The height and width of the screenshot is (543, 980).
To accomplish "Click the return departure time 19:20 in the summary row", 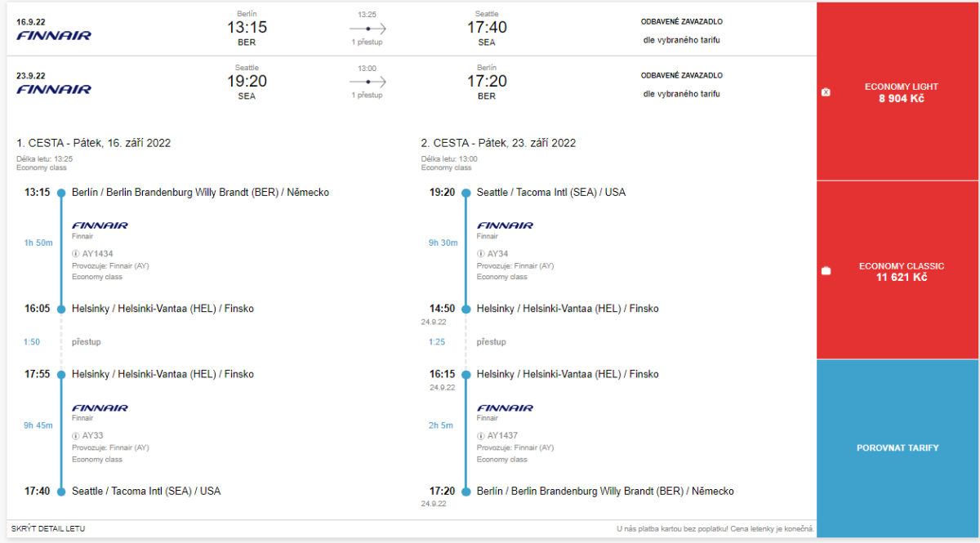I will click(x=247, y=81).
